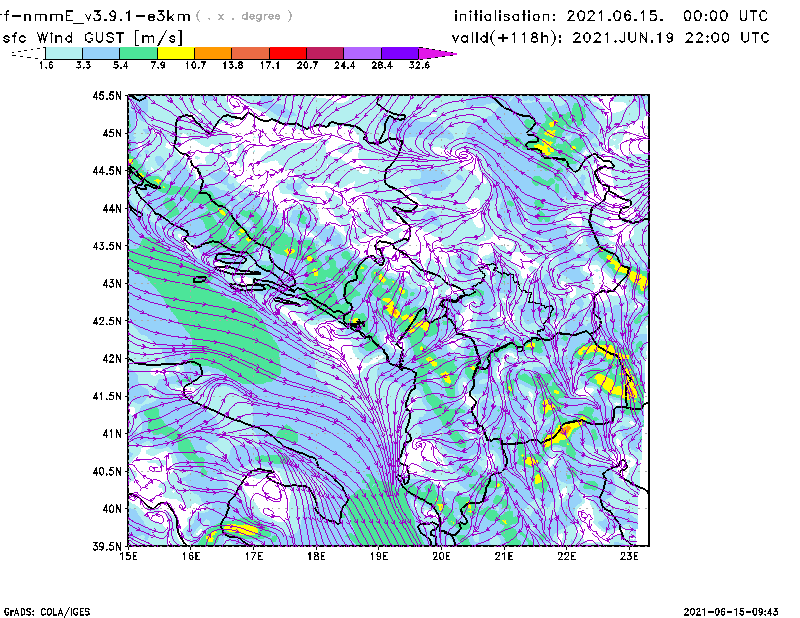Viewport: 800px width, 618px height.
Task: Click the '21E' longitude axis label
Action: coord(504,556)
